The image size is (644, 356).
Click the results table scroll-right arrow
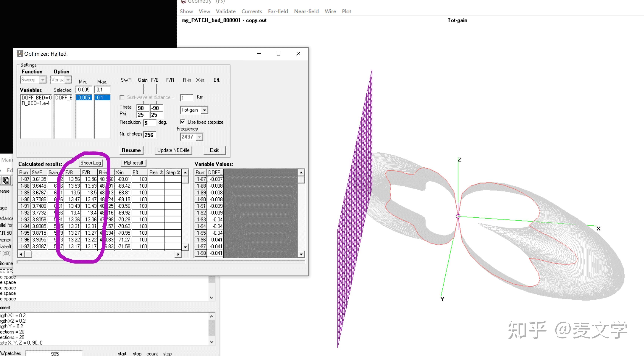pyautogui.click(x=178, y=254)
